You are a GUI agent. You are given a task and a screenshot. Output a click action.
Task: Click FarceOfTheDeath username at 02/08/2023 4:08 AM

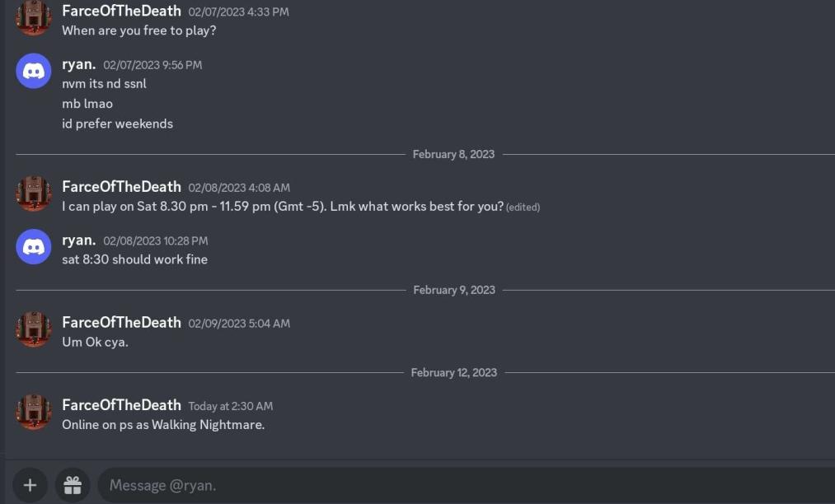point(121,187)
